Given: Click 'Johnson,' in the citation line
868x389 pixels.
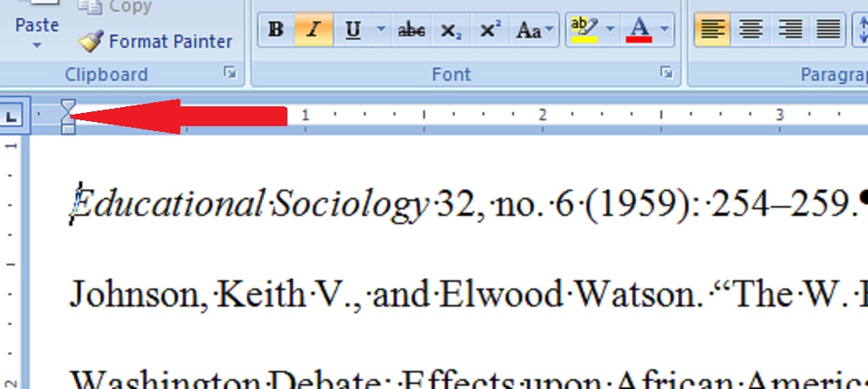Looking at the screenshot, I should click(x=138, y=295).
